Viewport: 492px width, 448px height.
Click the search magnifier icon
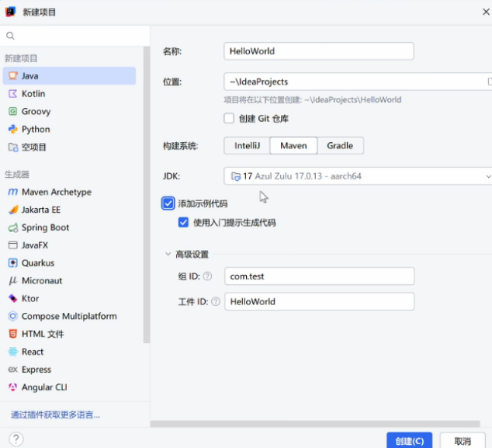[x=10, y=36]
